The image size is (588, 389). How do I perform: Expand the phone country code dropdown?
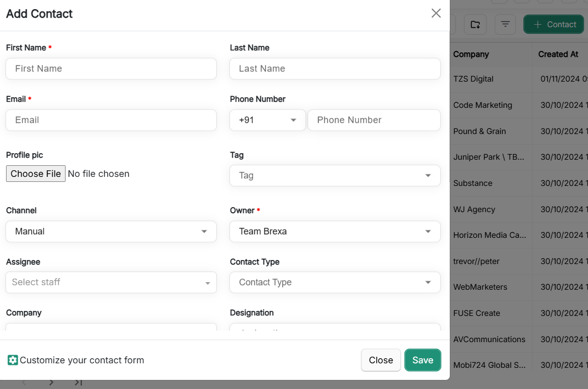point(267,120)
